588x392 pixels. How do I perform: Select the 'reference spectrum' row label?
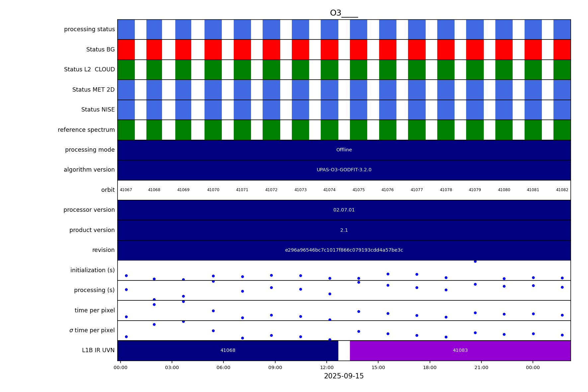(x=86, y=130)
